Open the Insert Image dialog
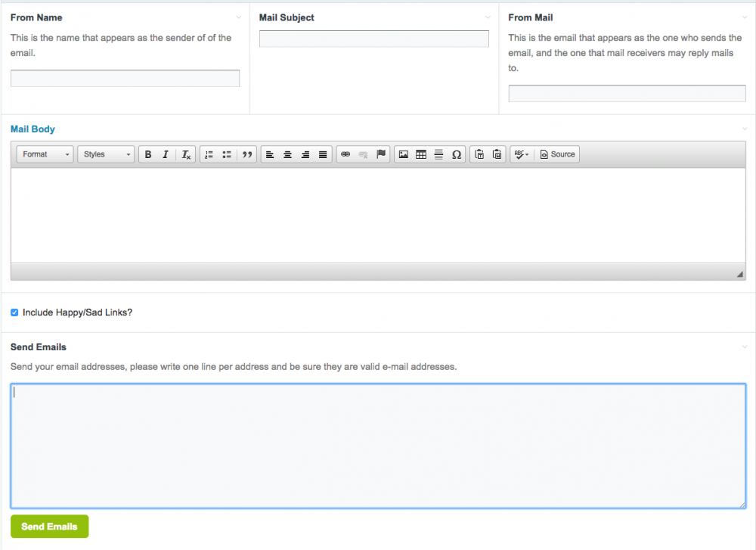This screenshot has height=550, width=756. (404, 154)
